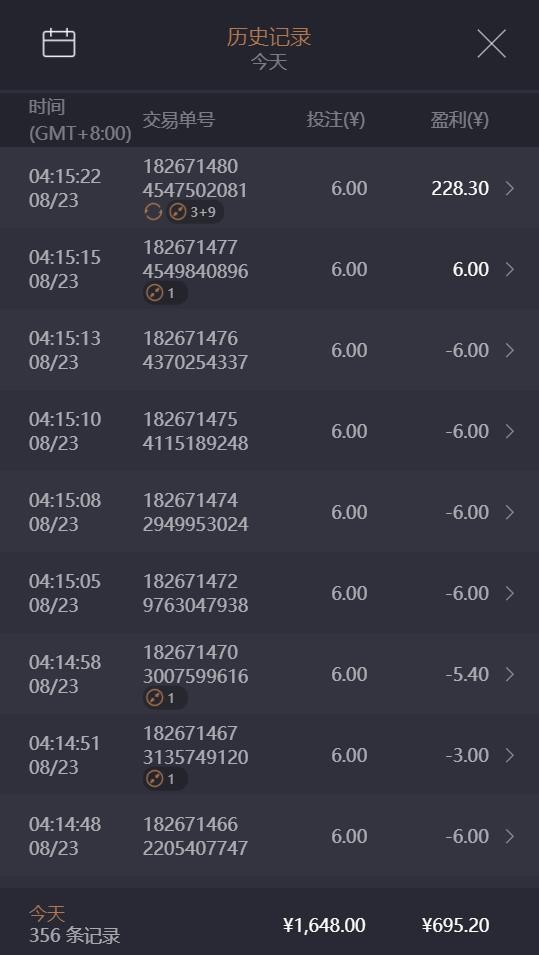Screen dimensions: 539x955
Task: Click the 盈利(¥) column header
Action: pyautogui.click(x=460, y=120)
